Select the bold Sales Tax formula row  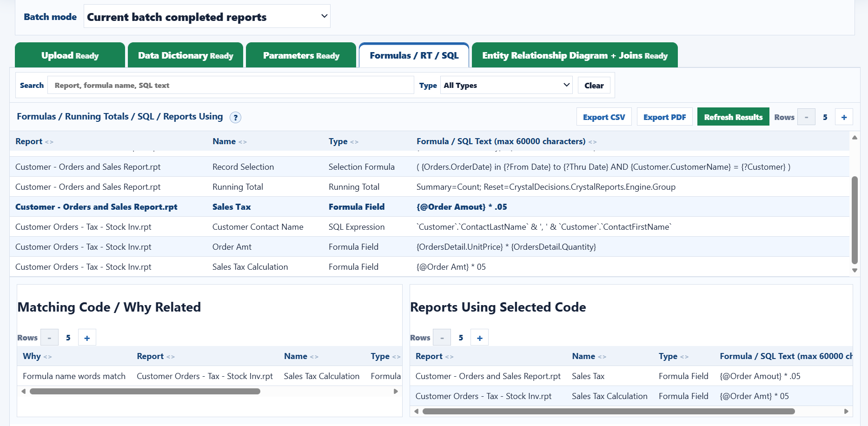[x=430, y=206]
